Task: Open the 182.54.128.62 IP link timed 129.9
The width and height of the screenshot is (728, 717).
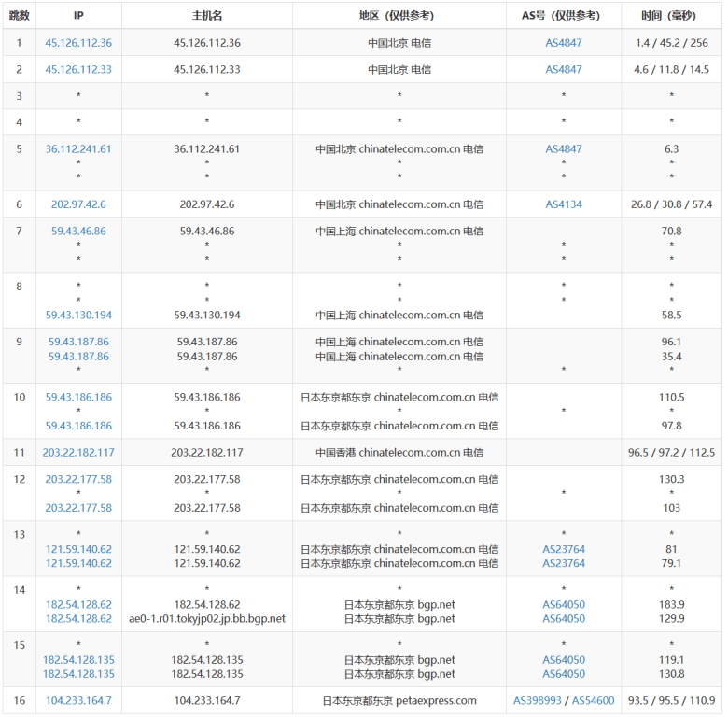Action: click(78, 619)
